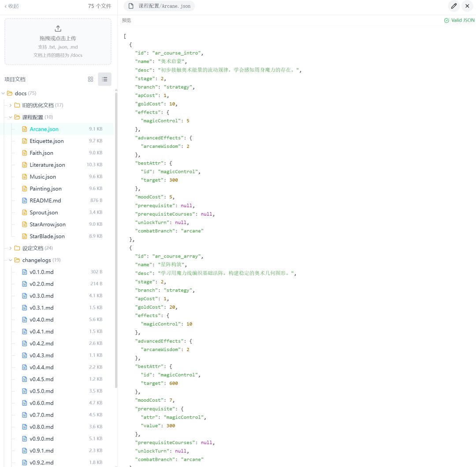The width and height of the screenshot is (476, 467).
Task: Switch to list view layout
Action: [104, 79]
